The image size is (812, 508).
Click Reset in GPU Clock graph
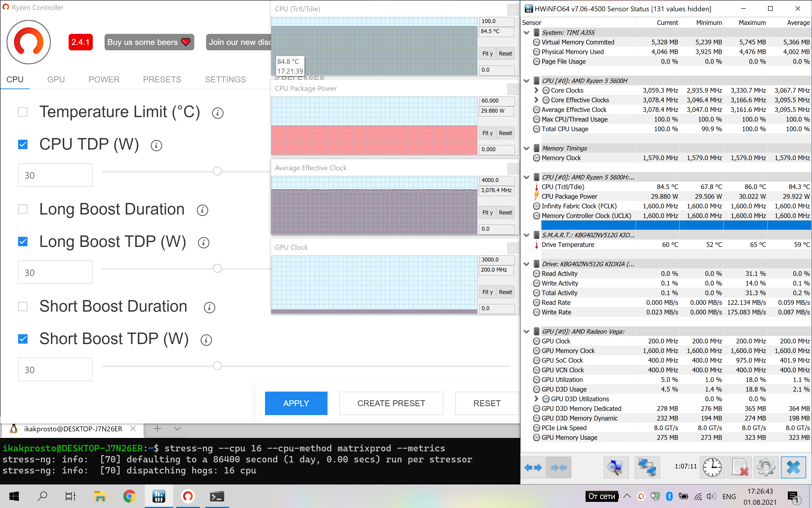(x=505, y=292)
